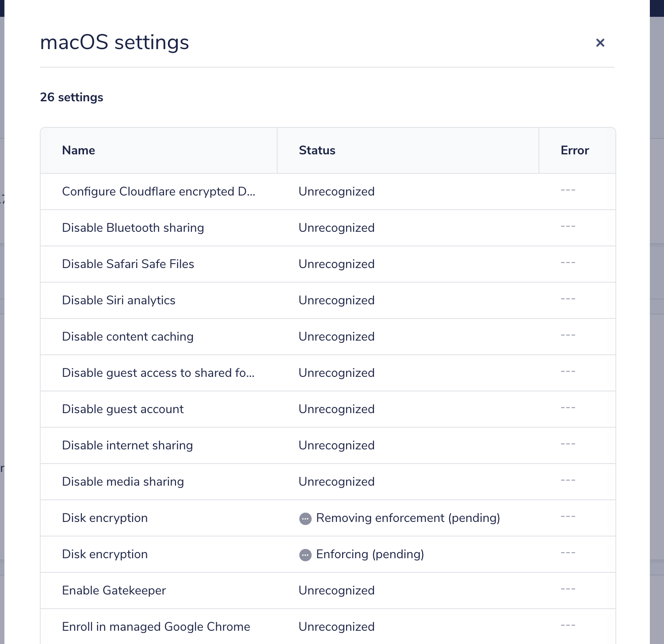Image resolution: width=664 pixels, height=644 pixels.
Task: Open the Enable Gatekeeper setting
Action: pos(114,590)
